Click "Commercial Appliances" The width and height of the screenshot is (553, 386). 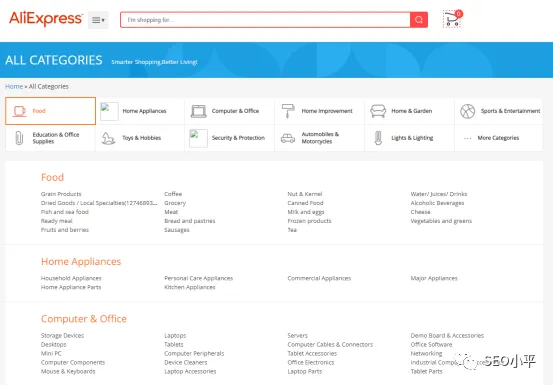click(319, 278)
